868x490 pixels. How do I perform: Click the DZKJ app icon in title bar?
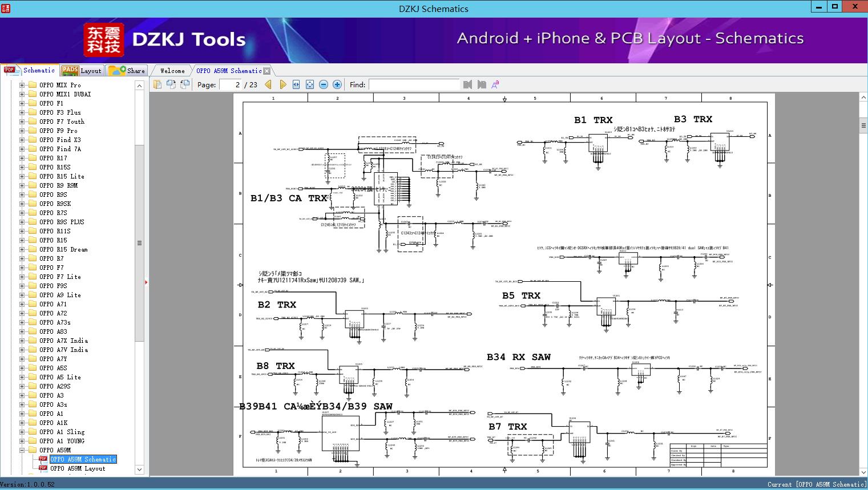(6, 8)
